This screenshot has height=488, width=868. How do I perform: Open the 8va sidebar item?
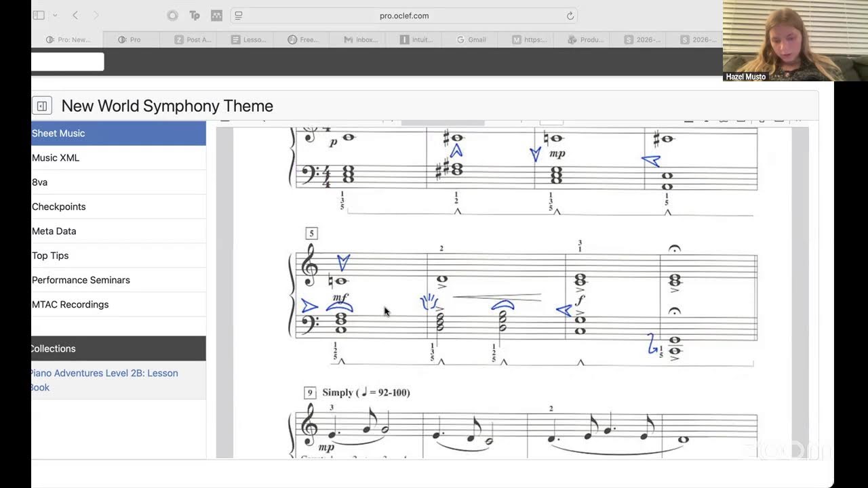(x=119, y=182)
